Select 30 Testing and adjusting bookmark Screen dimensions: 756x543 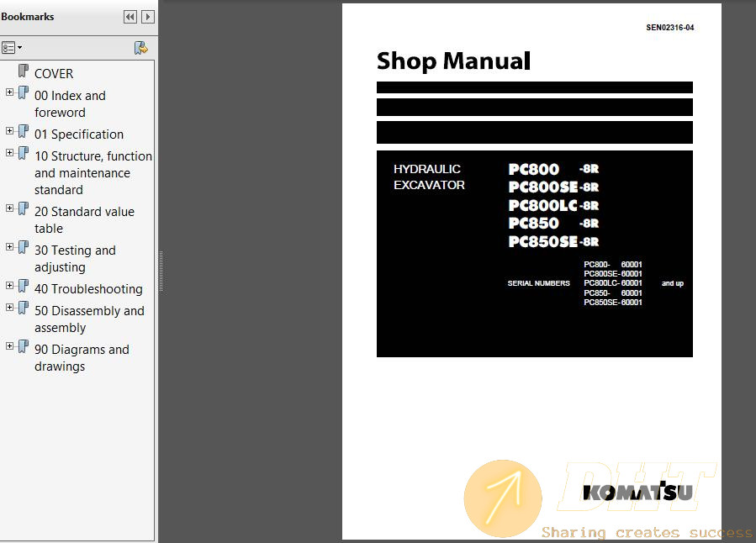75,259
